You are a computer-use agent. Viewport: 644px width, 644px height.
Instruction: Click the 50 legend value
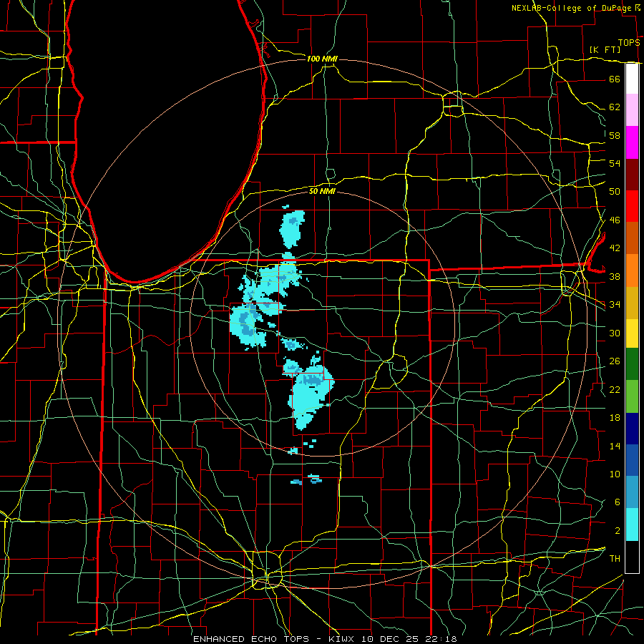615,192
